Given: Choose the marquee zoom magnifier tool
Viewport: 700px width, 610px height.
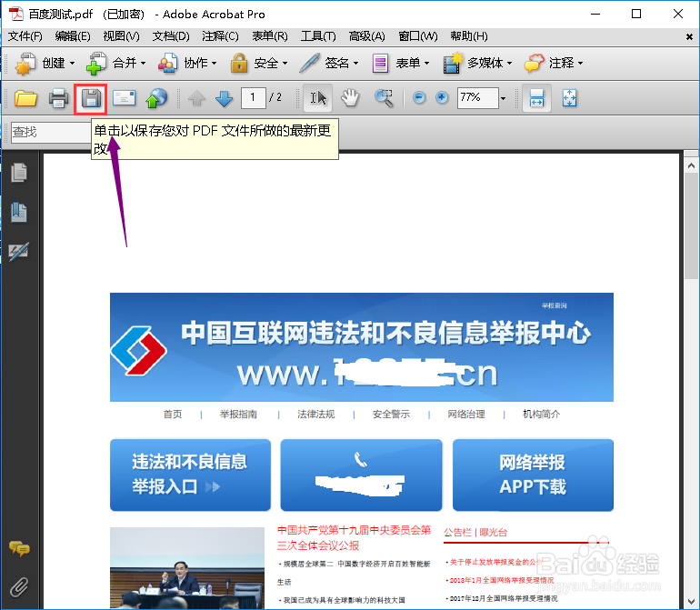Looking at the screenshot, I should 384,98.
